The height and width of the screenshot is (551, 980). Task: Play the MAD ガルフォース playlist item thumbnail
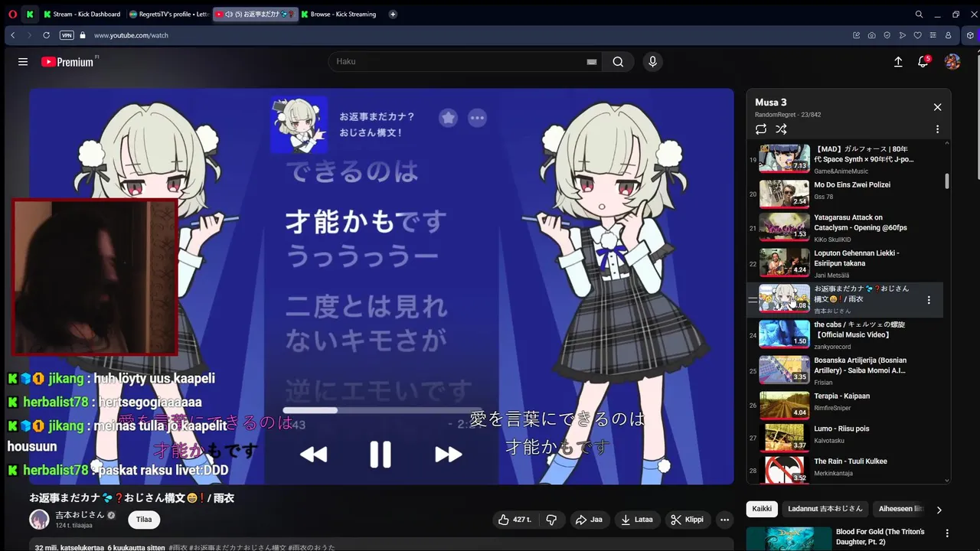click(x=784, y=158)
